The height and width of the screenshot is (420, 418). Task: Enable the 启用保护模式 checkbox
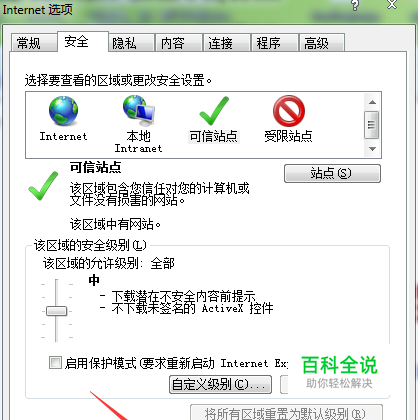point(55,362)
